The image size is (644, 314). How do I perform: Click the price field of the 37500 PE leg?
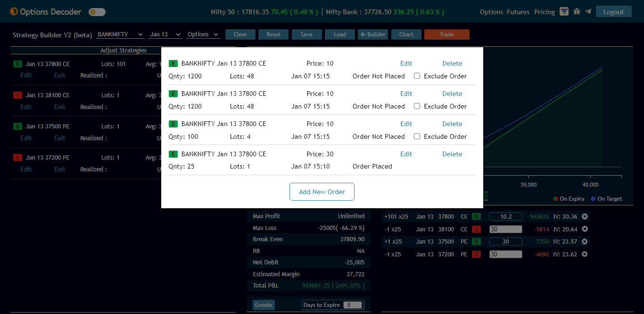tap(506, 242)
